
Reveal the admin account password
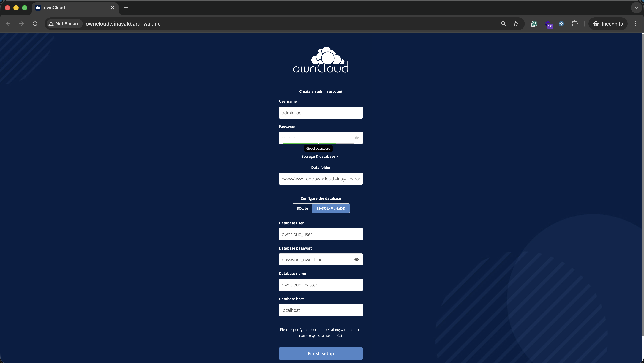[x=356, y=138]
